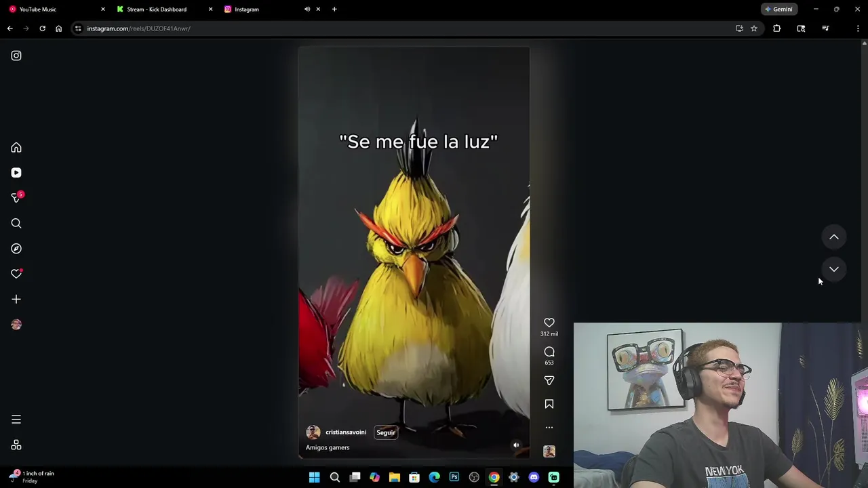
Task: Open the Gemini button in Chrome
Action: pos(778,9)
